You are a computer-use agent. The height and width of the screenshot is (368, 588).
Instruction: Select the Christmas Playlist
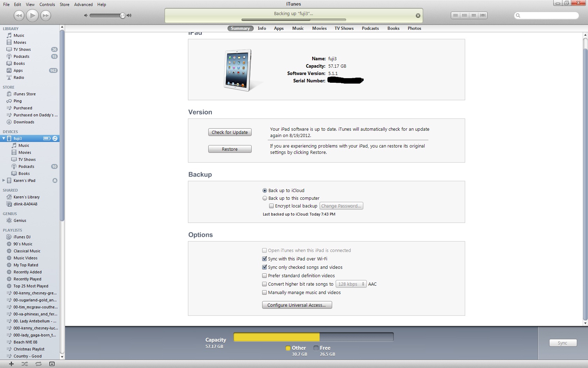(30, 349)
